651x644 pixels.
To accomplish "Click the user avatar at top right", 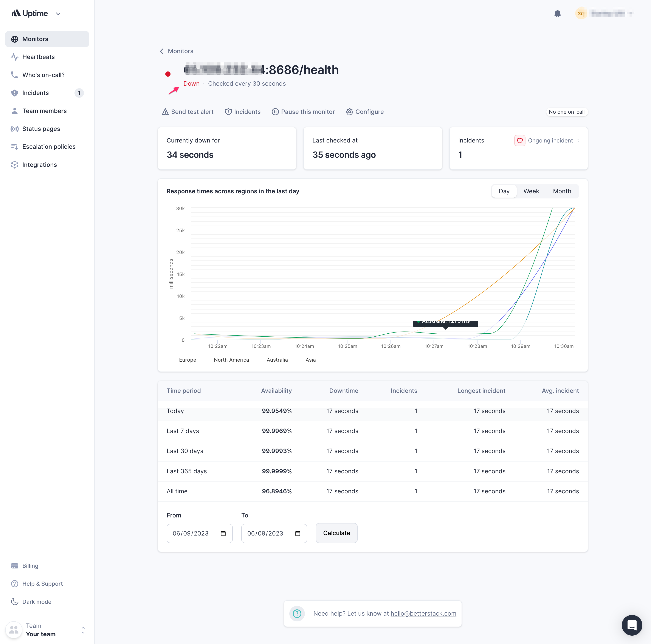I will pyautogui.click(x=581, y=14).
